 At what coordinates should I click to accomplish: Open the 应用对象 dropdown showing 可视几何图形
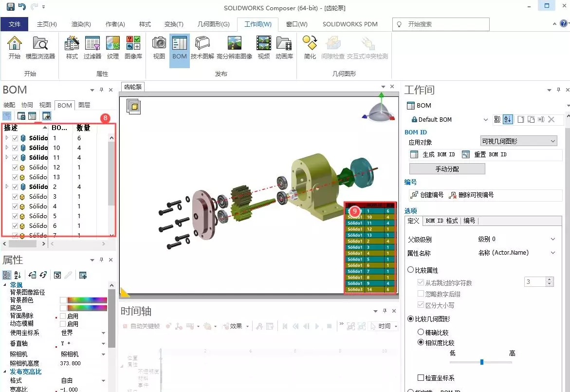[x=517, y=141]
